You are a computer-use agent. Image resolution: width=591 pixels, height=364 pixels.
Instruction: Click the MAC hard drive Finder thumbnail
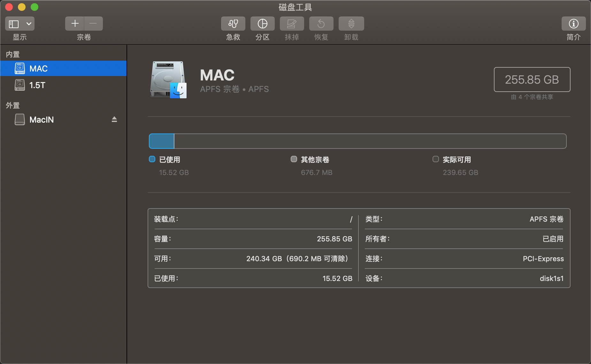[168, 80]
